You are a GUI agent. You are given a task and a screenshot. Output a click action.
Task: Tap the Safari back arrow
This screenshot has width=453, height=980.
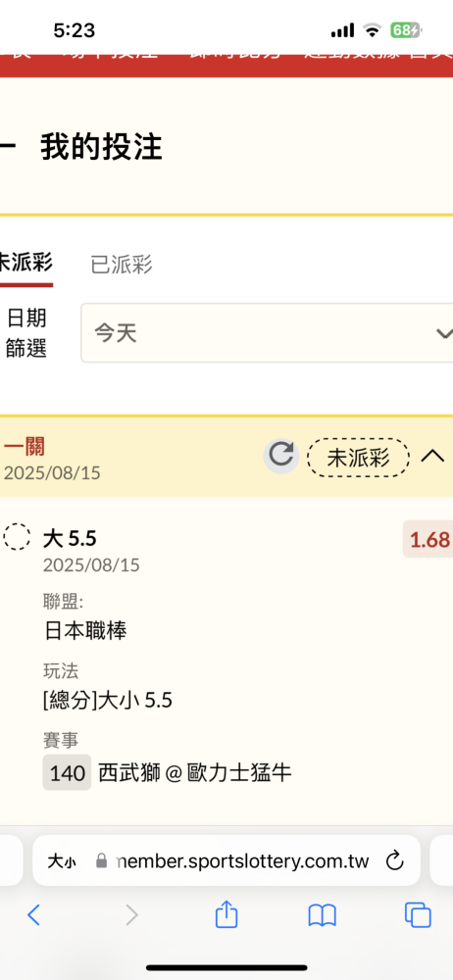pyautogui.click(x=33, y=915)
